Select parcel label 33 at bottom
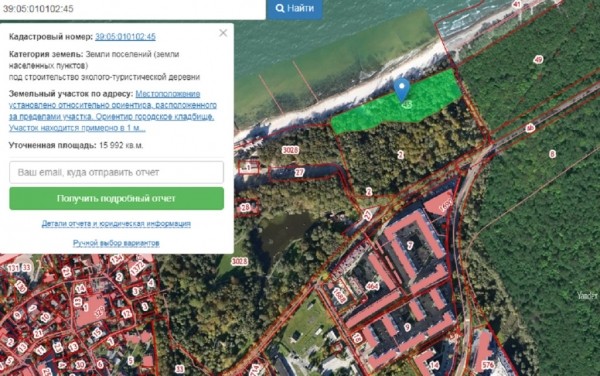The width and height of the screenshot is (600, 376). [179, 369]
